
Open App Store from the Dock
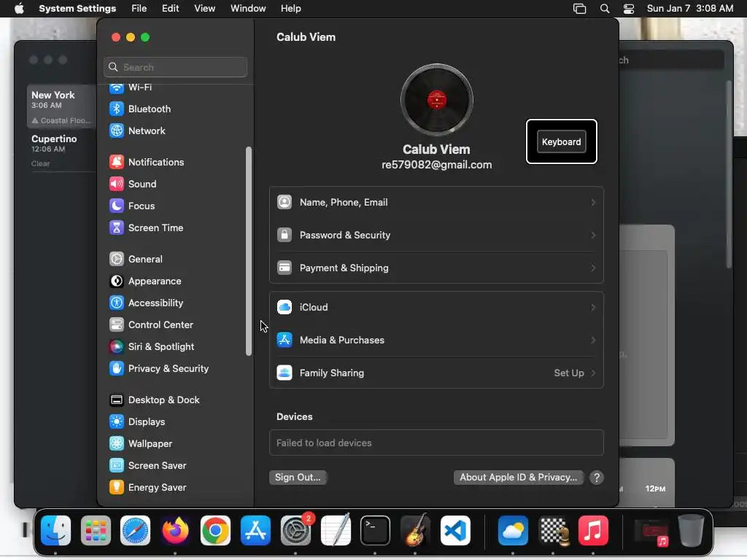point(255,531)
